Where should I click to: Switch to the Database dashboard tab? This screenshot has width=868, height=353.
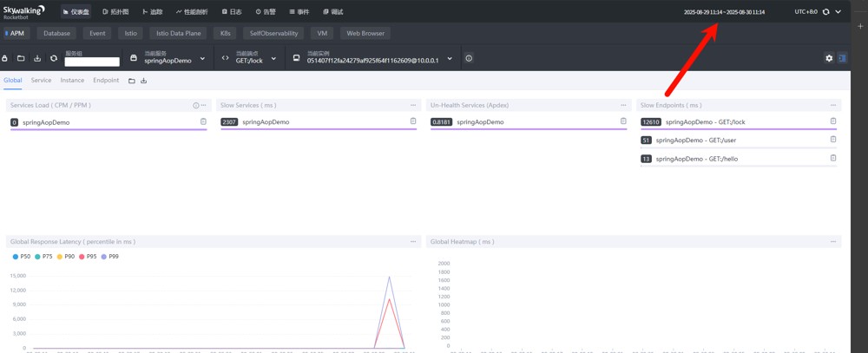[57, 33]
